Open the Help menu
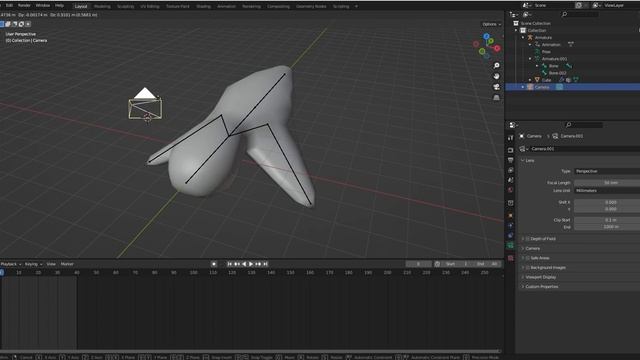Image resolution: width=640 pixels, height=360 pixels. [x=59, y=5]
